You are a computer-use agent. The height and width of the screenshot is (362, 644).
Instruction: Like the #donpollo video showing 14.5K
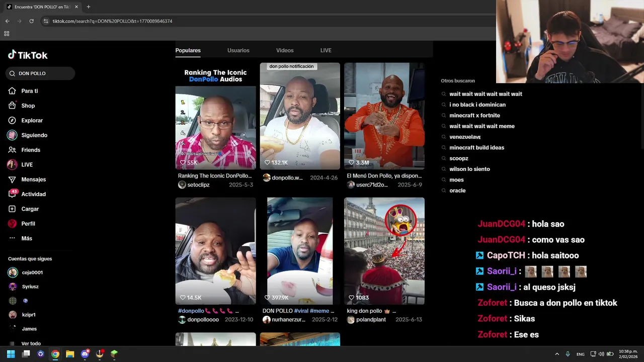[183, 298]
